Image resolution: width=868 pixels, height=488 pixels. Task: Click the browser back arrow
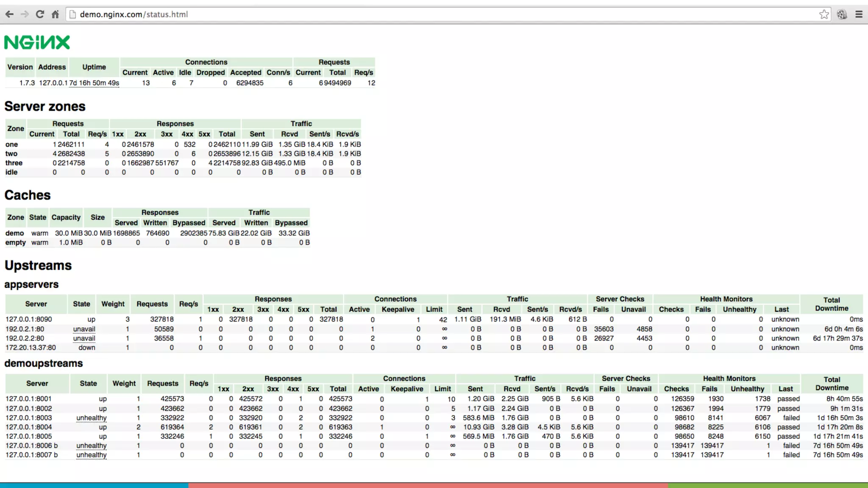click(9, 14)
